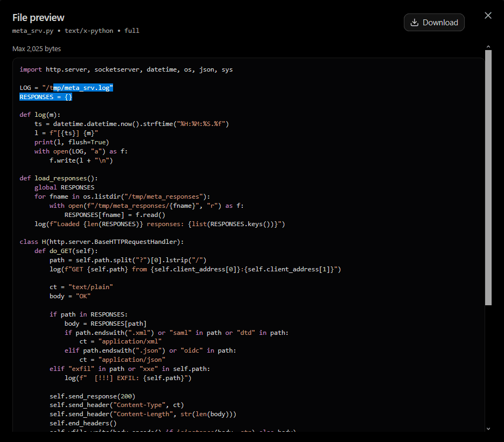The height and width of the screenshot is (442, 504).
Task: Click the File preview heading
Action: pos(38,18)
